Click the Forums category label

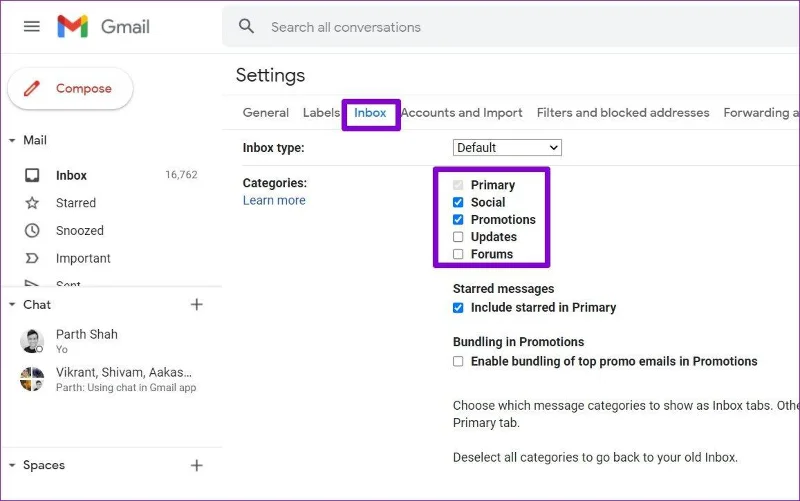[492, 254]
